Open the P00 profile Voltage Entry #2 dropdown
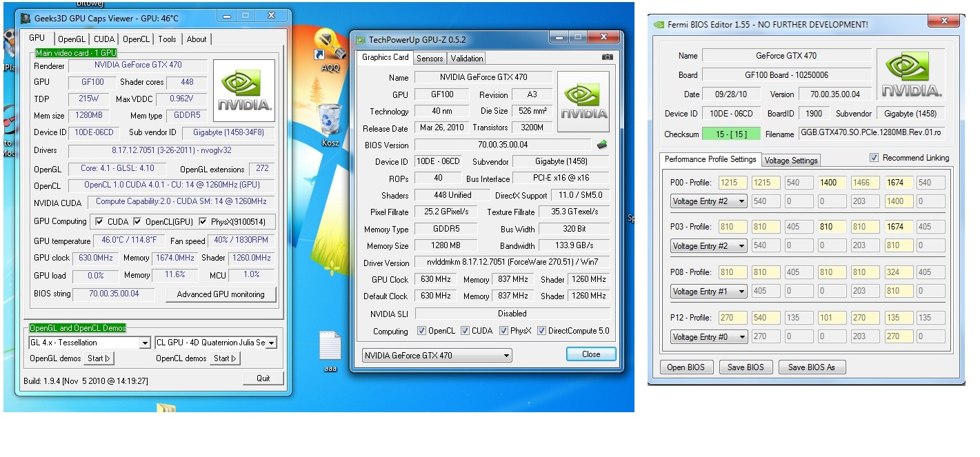The image size is (980, 457). coord(709,201)
